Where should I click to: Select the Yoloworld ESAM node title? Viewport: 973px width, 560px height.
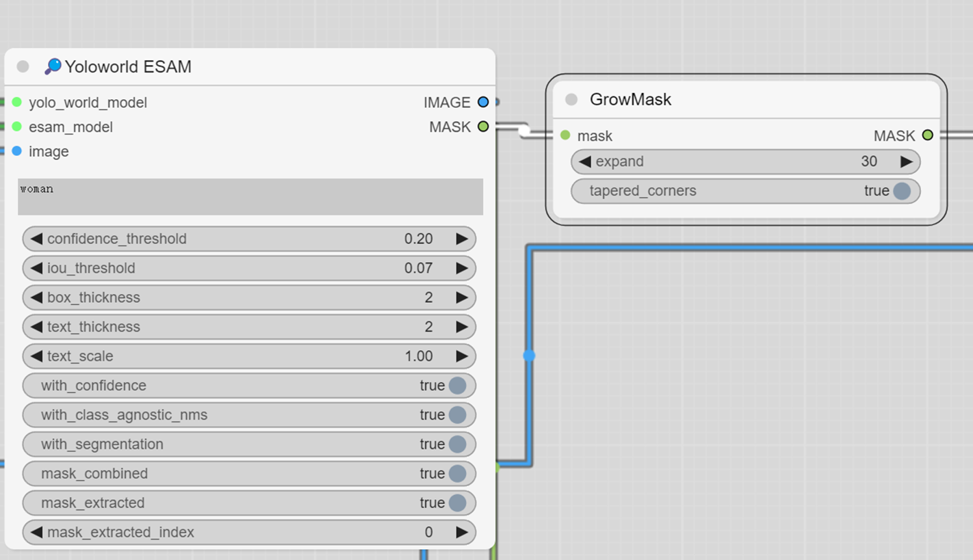[x=128, y=66]
